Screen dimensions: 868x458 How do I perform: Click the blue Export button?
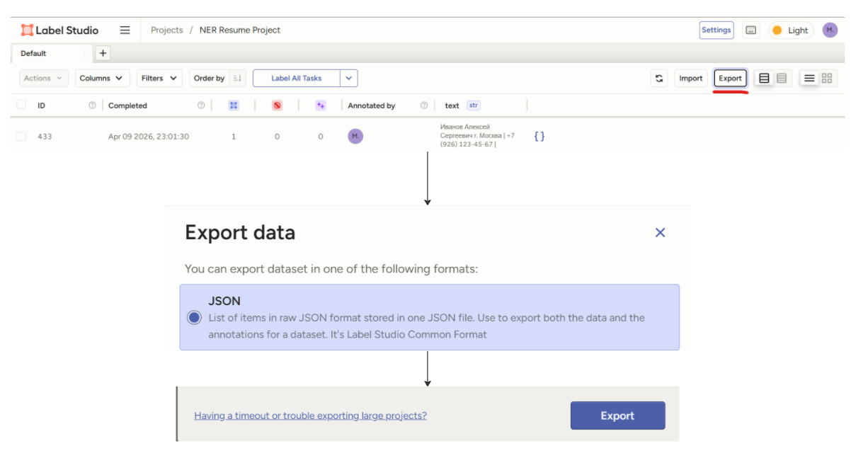(x=617, y=416)
